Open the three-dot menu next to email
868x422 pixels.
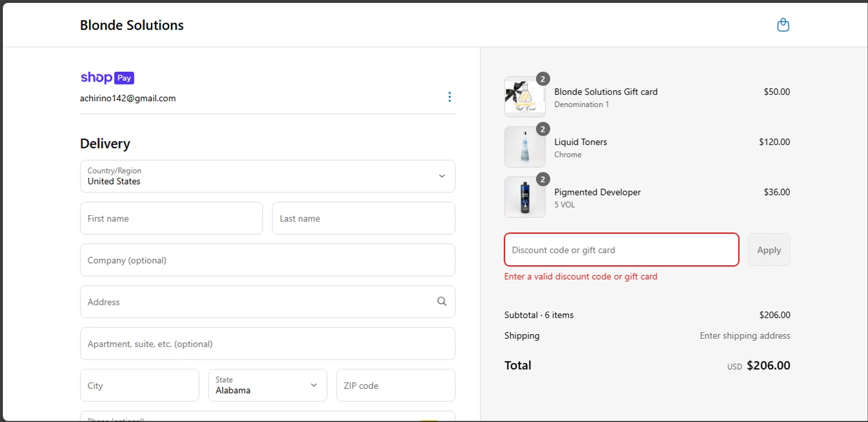coord(450,97)
